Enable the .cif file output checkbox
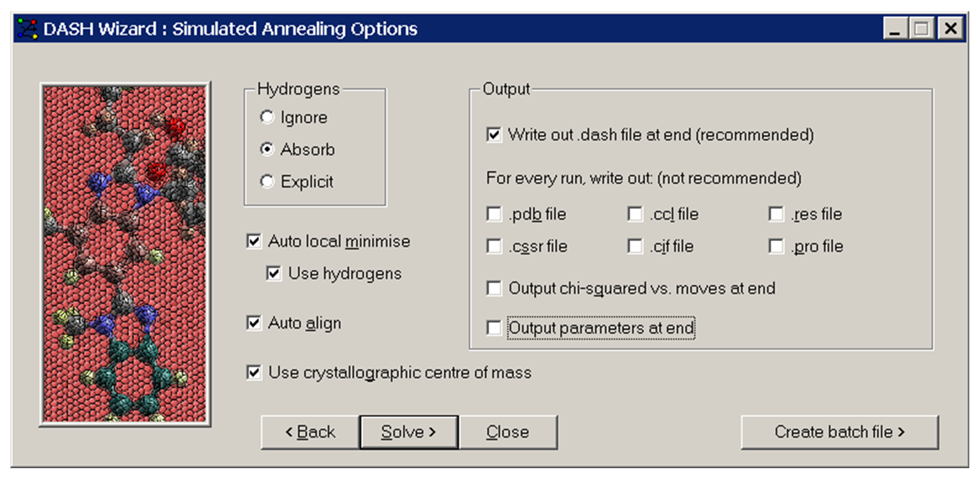This screenshot has height=478, width=980. coord(634,246)
